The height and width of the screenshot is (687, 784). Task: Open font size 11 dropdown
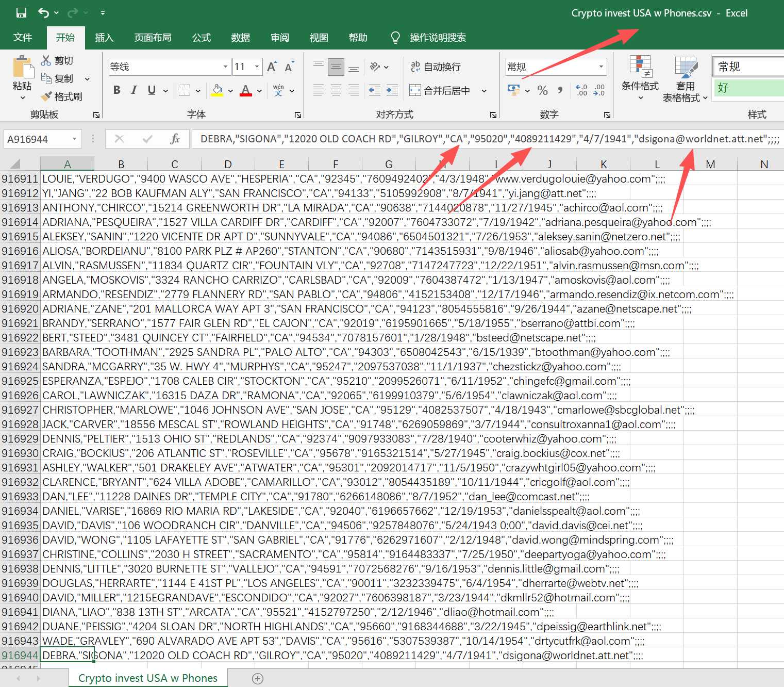point(257,67)
